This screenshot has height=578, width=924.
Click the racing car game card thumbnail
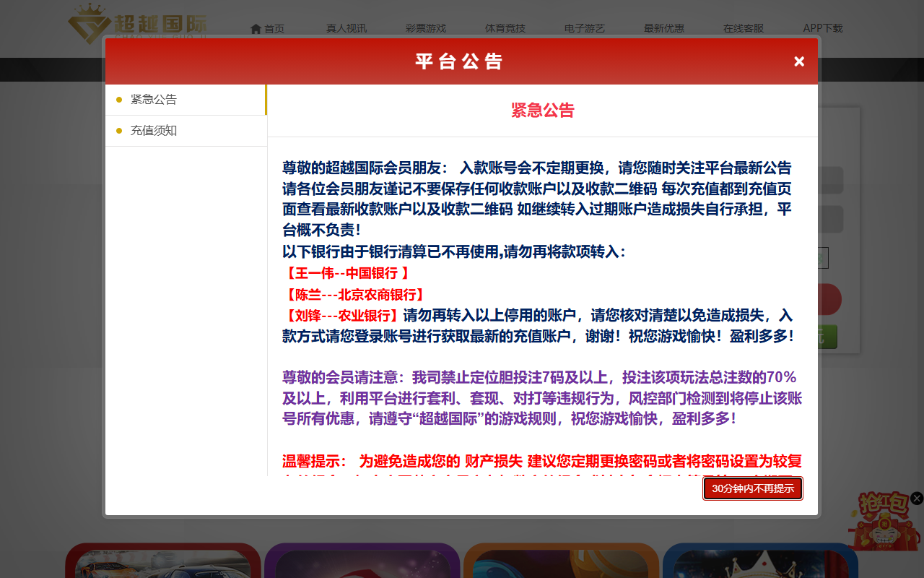point(163,561)
